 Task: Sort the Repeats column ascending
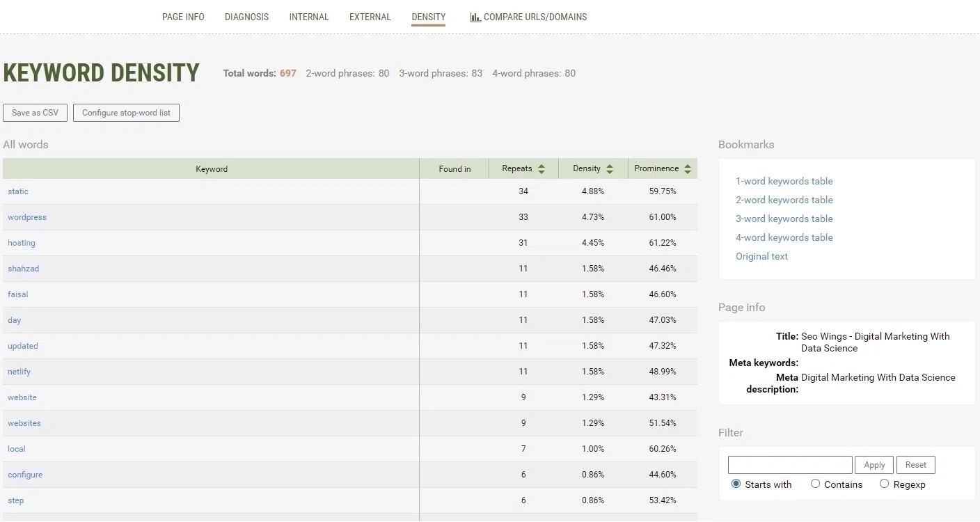point(541,165)
